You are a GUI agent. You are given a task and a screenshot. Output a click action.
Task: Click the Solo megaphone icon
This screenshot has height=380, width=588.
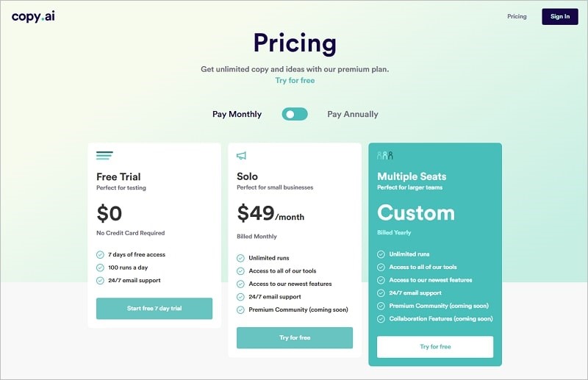(241, 155)
